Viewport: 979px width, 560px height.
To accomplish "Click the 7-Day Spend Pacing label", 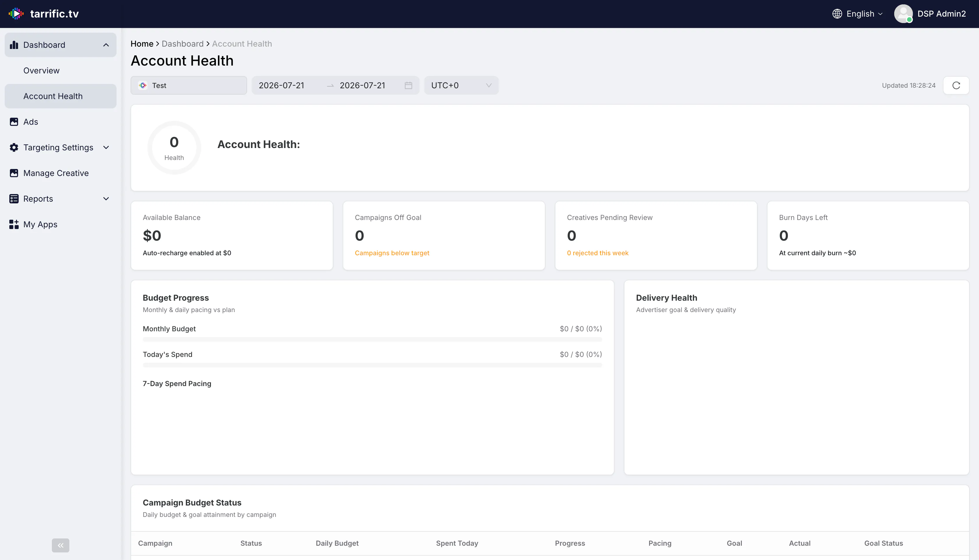I will (177, 383).
